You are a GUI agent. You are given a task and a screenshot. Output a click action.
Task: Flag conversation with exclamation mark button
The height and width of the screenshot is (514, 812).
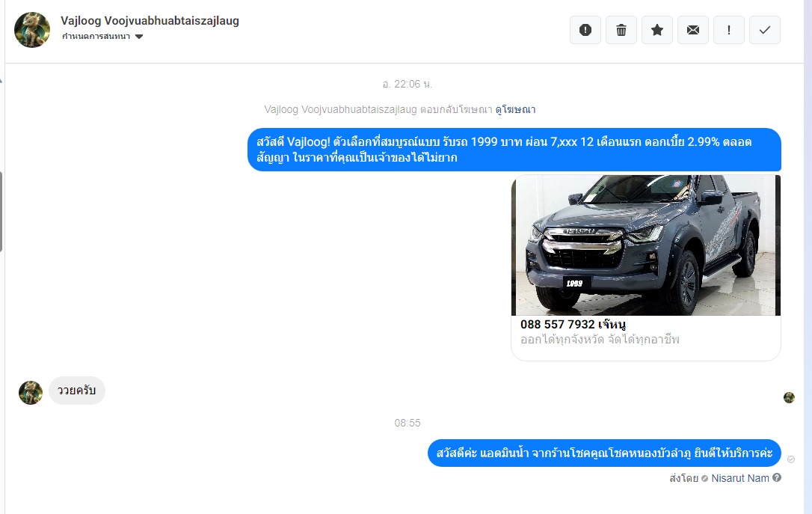pyautogui.click(x=728, y=30)
